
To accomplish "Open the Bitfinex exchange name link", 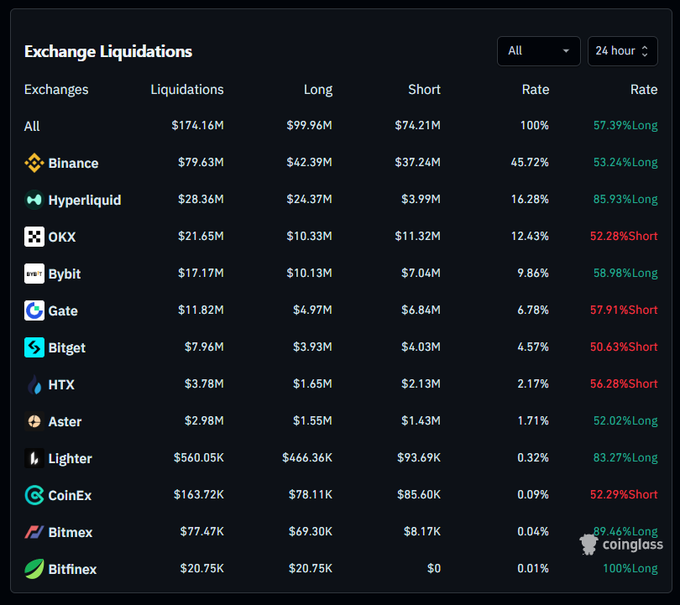I will (72, 569).
